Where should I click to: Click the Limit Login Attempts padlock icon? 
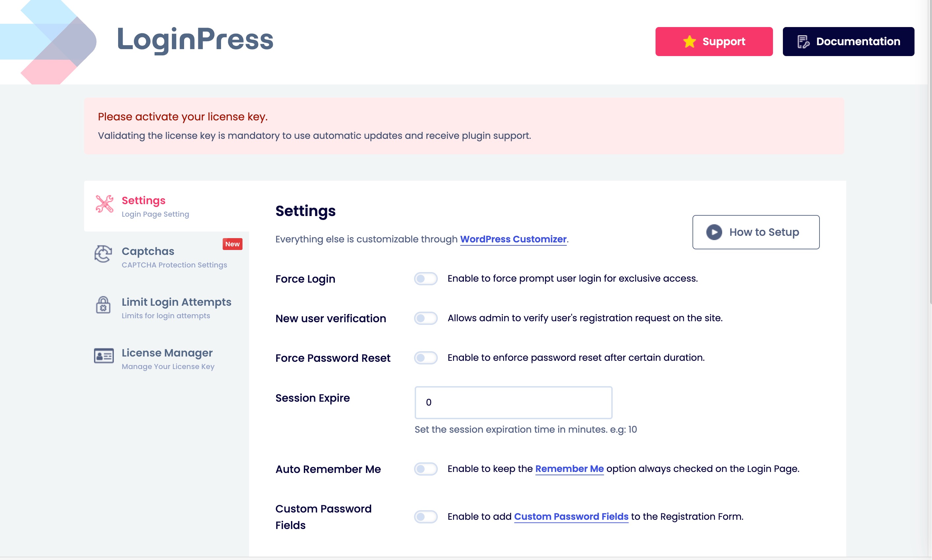pos(103,304)
